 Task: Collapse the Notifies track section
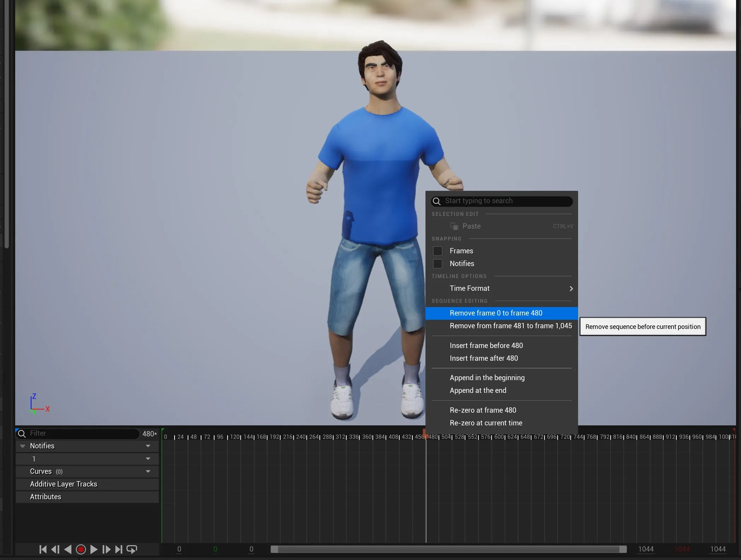click(23, 446)
